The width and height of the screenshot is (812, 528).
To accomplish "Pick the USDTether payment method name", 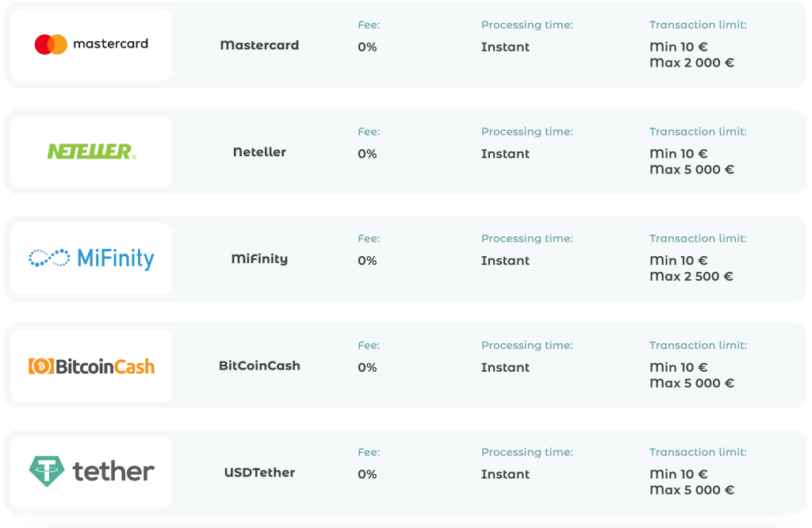I will click(x=259, y=473).
